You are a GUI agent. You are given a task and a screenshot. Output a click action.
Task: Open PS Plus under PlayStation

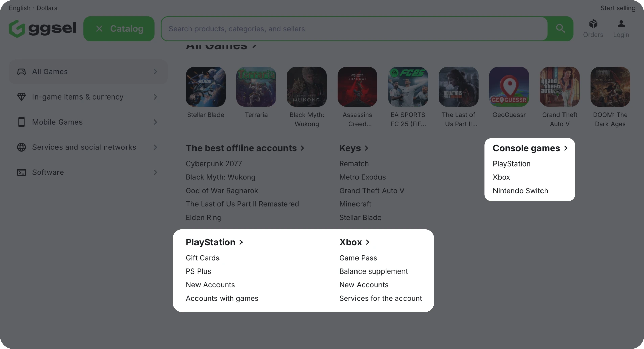(198, 271)
